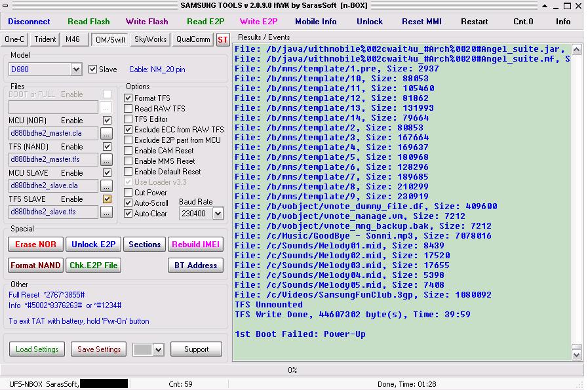Check Enable Default Reset
588x390 pixels.
tap(128, 172)
